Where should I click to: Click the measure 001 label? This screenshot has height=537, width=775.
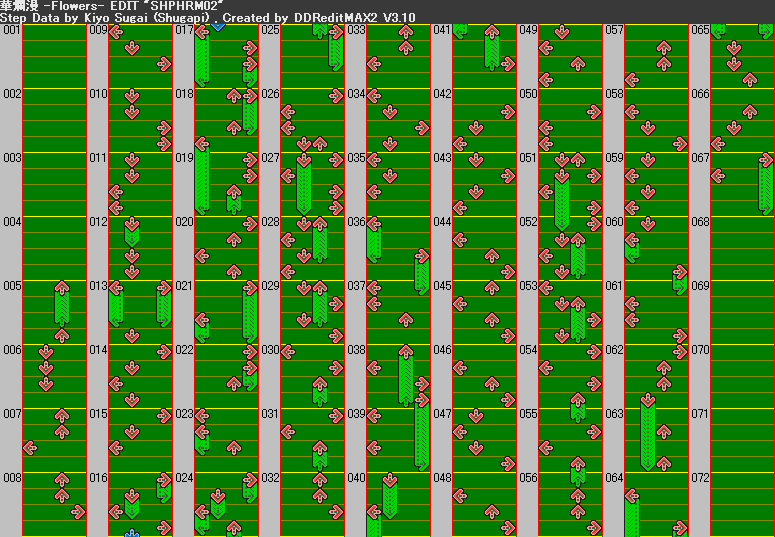11,30
